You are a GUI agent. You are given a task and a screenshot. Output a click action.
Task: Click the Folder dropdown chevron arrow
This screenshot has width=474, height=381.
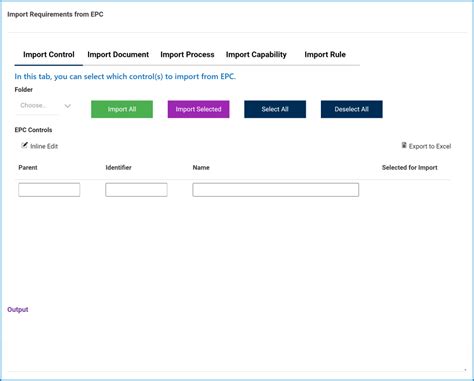[68, 106]
